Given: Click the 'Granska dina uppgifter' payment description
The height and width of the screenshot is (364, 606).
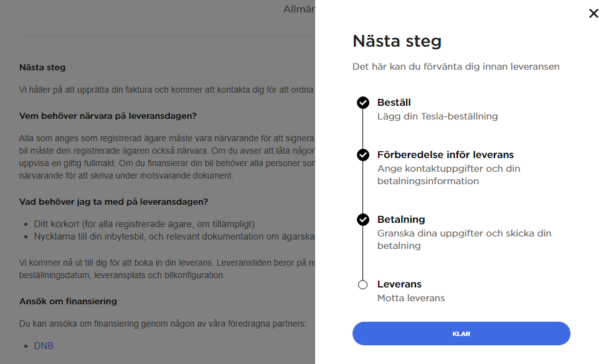Looking at the screenshot, I should coord(464,240).
